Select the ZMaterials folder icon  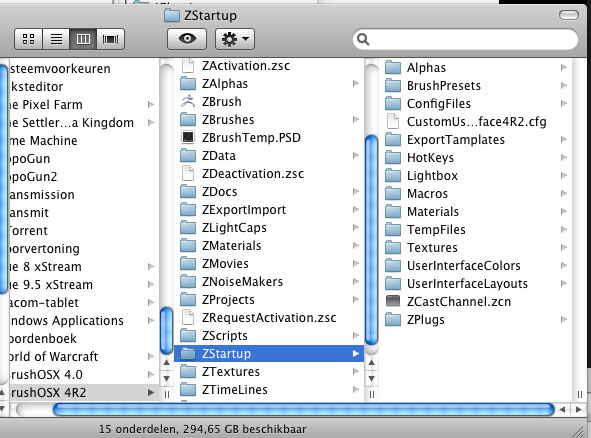(x=188, y=246)
